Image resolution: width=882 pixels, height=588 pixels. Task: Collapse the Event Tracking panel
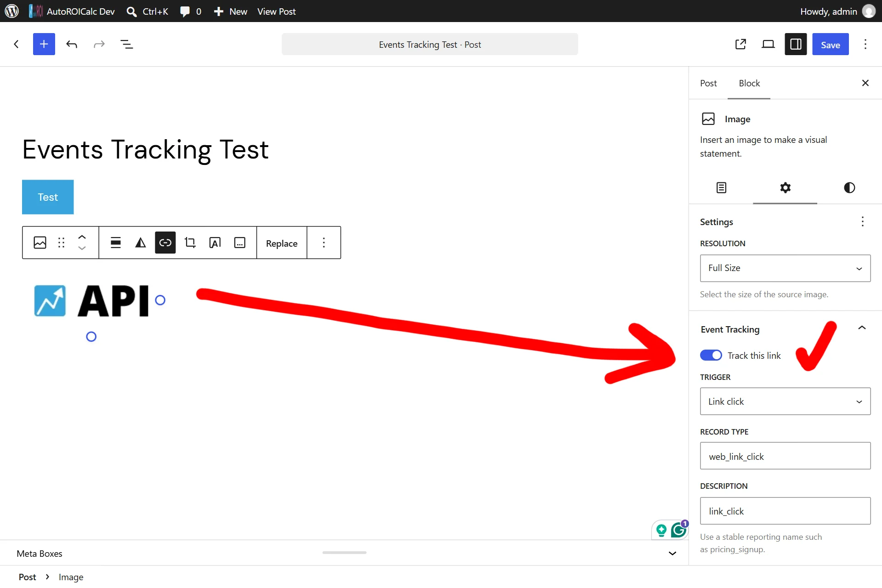[862, 328]
